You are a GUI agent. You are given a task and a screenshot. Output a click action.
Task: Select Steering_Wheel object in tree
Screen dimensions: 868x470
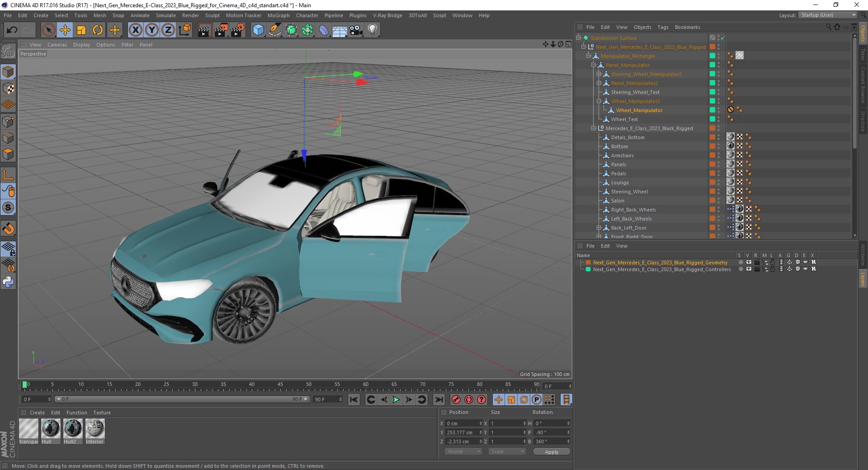coord(629,192)
